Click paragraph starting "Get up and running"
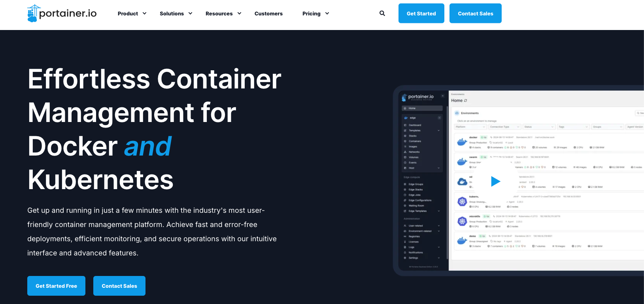 pyautogui.click(x=152, y=232)
